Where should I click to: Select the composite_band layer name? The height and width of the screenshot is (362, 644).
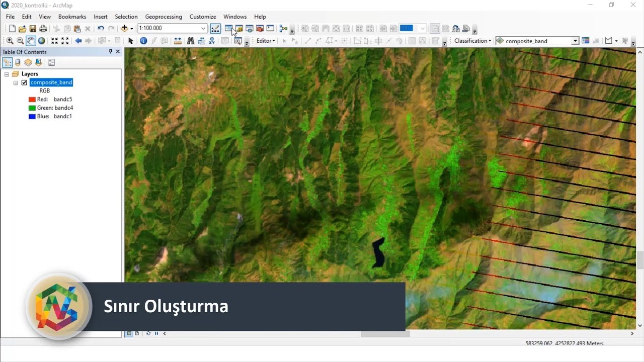click(51, 82)
